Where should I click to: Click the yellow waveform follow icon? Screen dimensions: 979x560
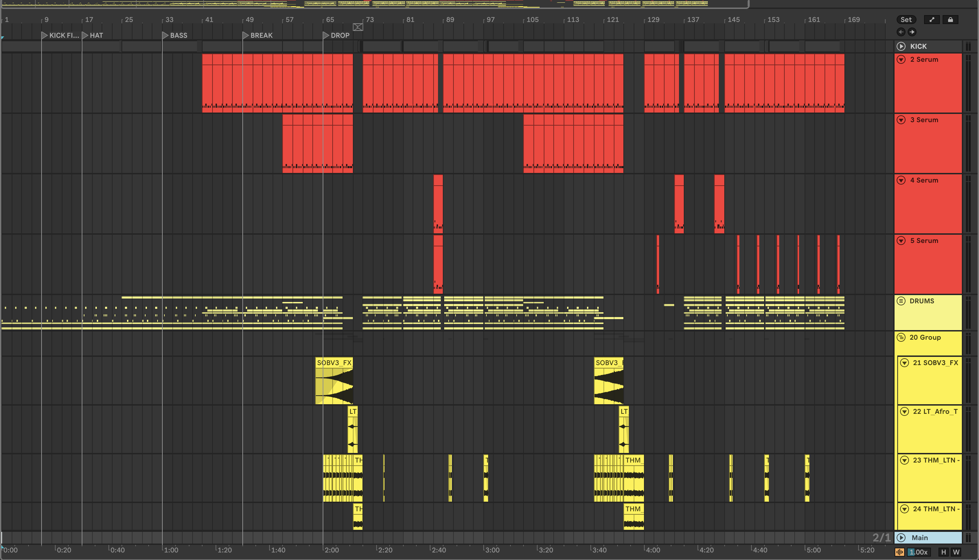coord(899,552)
